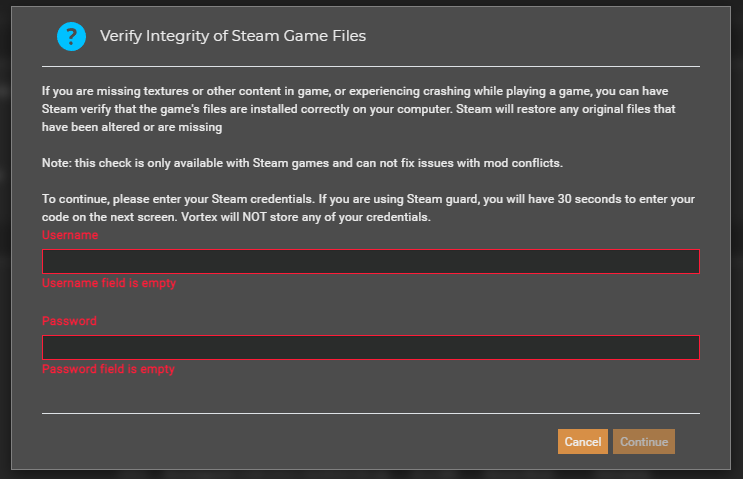This screenshot has height=479, width=743.
Task: Click the blue question mark icon
Action: (71, 36)
